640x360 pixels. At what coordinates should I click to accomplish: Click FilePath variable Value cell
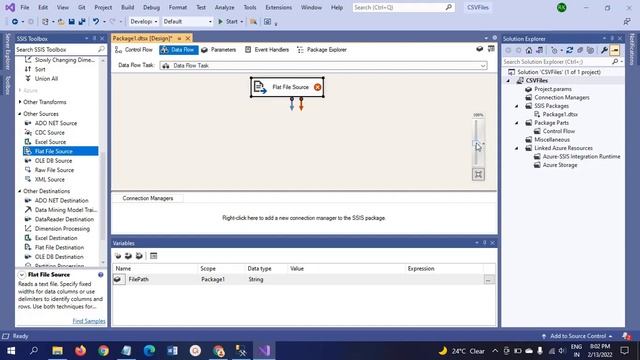346,280
